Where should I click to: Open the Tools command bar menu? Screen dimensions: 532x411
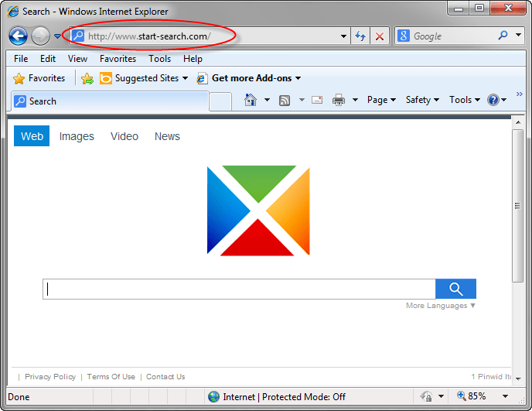[x=465, y=100]
